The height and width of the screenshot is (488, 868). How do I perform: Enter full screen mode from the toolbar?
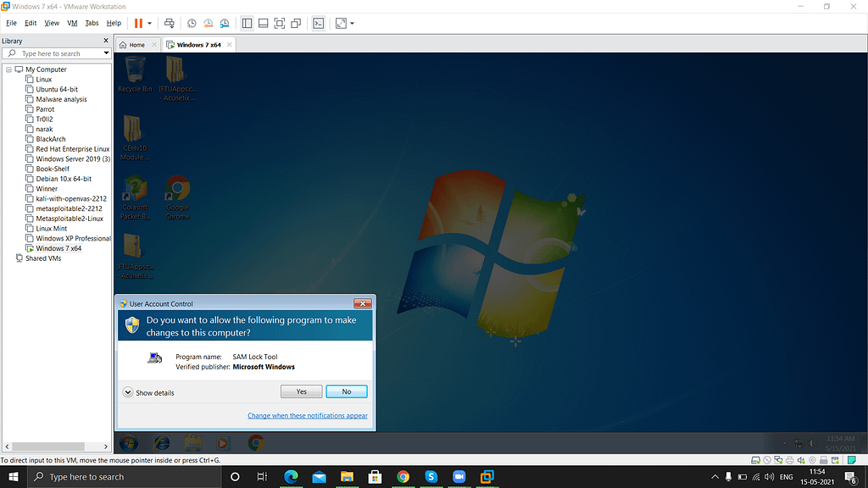tap(280, 23)
